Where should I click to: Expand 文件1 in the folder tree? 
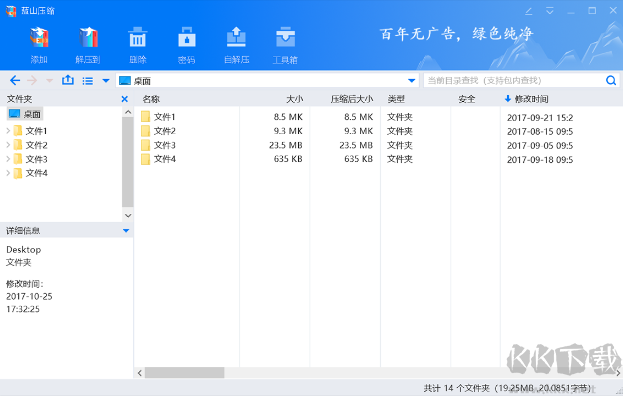pyautogui.click(x=8, y=130)
